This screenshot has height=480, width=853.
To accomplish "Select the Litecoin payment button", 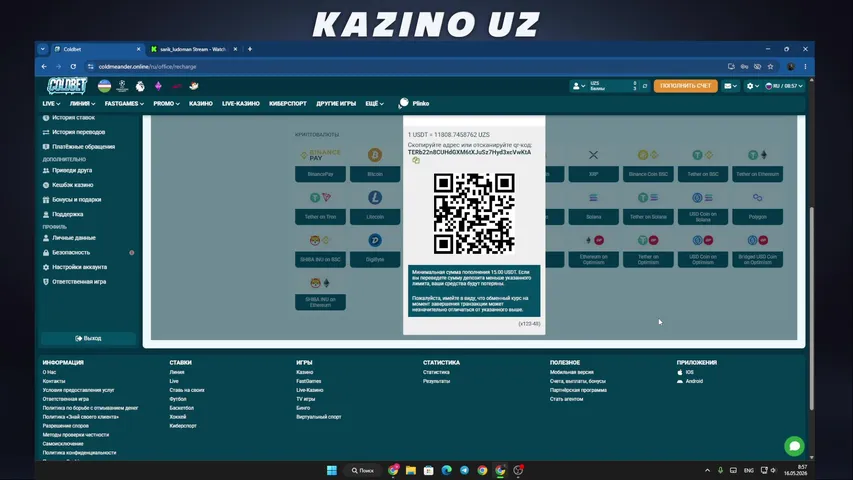I will (x=375, y=217).
